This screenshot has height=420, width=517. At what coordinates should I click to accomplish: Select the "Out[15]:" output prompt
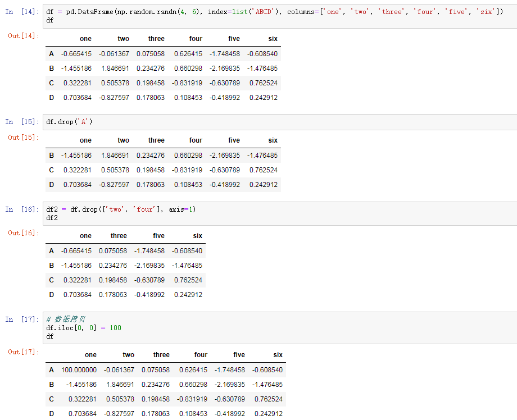tap(23, 138)
